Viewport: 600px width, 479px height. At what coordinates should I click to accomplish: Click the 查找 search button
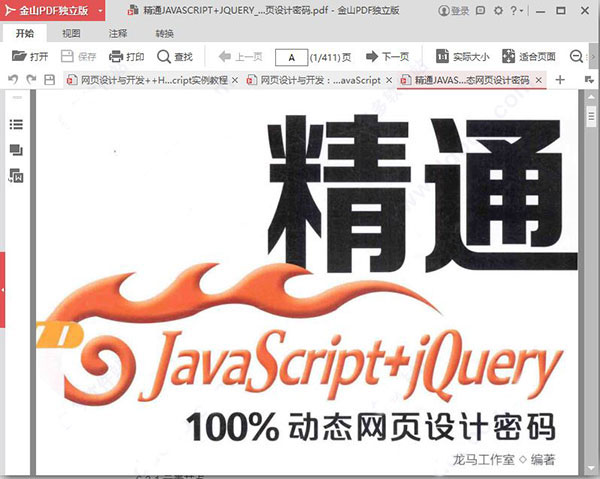point(175,57)
